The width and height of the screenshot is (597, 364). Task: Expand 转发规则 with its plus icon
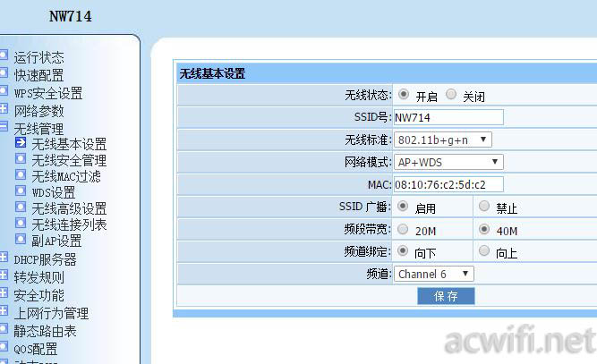(4, 275)
